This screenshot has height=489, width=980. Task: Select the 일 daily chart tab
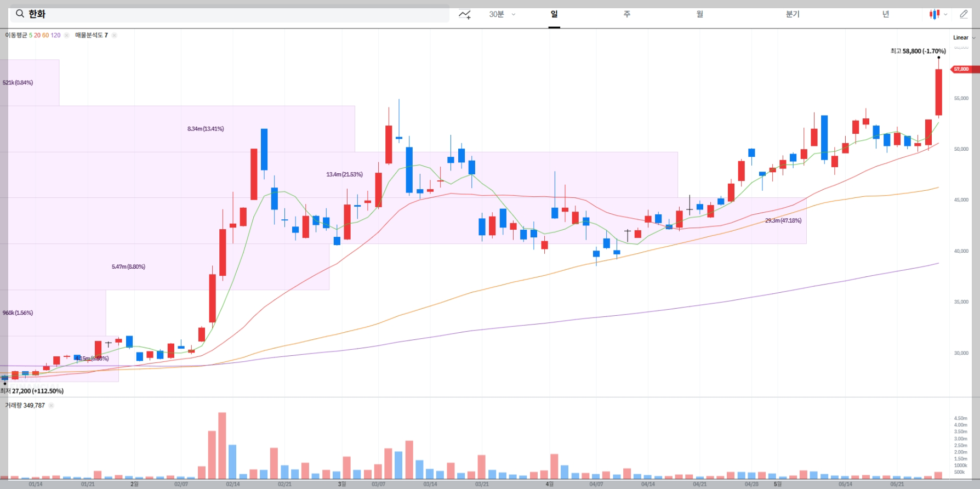coord(554,14)
